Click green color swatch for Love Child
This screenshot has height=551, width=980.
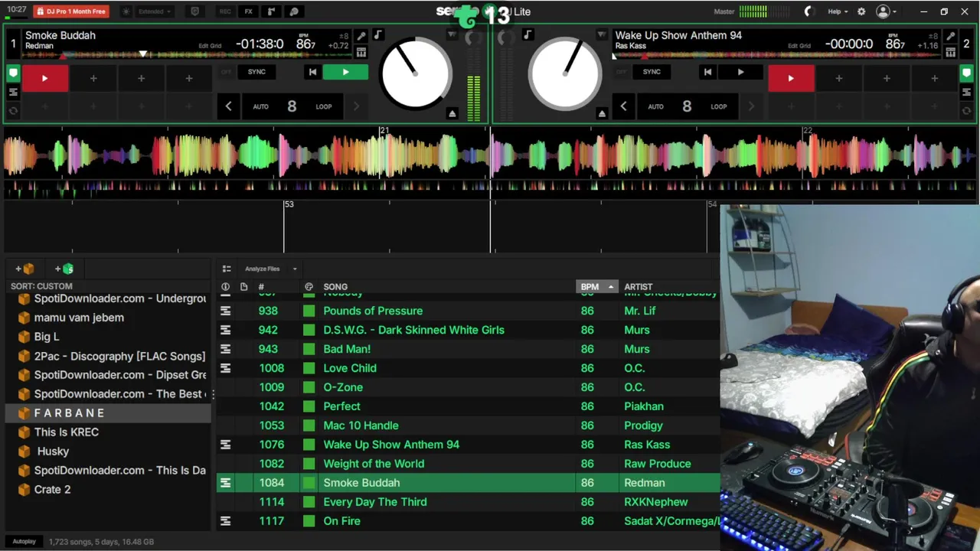click(x=309, y=368)
